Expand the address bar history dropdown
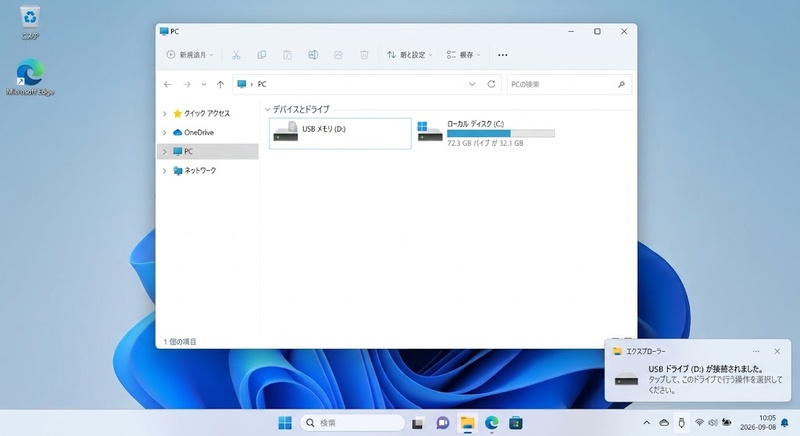Image resolution: width=800 pixels, height=436 pixels. pyautogui.click(x=472, y=84)
